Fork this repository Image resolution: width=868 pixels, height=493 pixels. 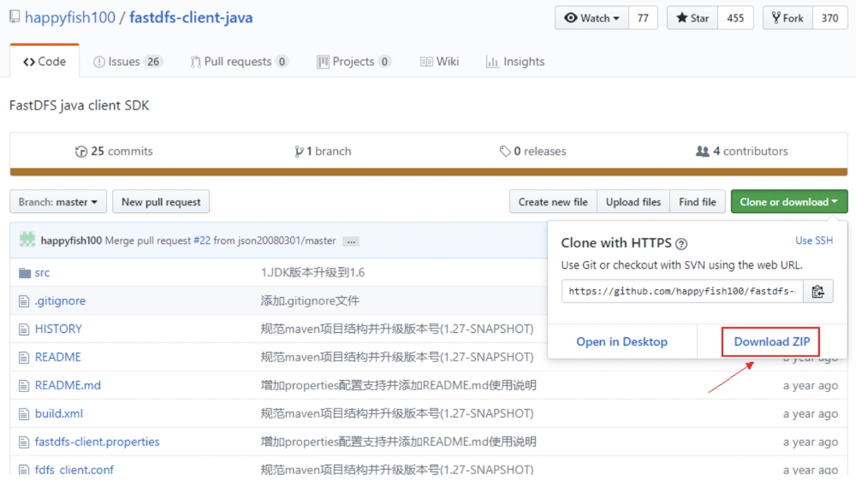(x=788, y=18)
